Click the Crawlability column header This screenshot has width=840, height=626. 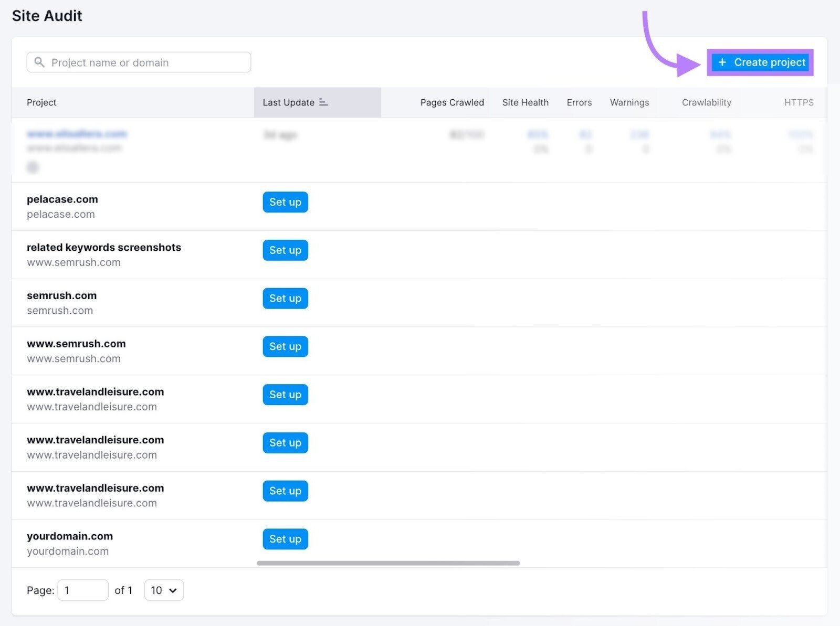pyautogui.click(x=706, y=102)
